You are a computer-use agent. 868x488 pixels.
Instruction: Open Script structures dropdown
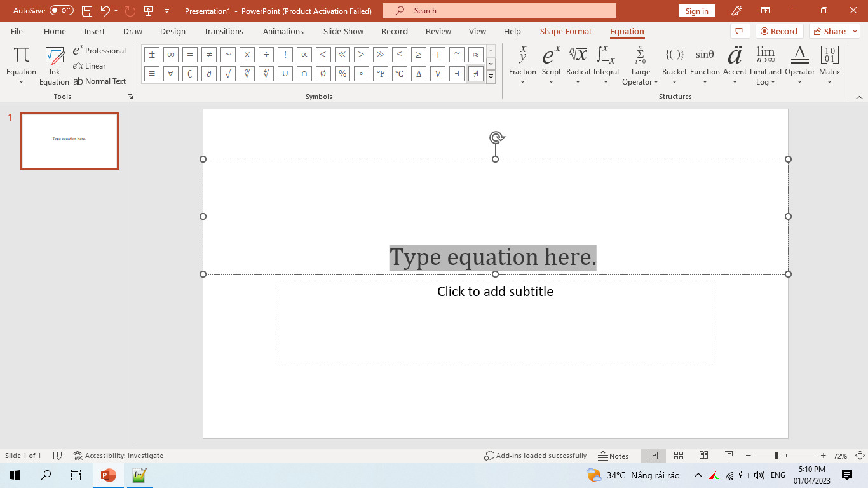coord(552,66)
